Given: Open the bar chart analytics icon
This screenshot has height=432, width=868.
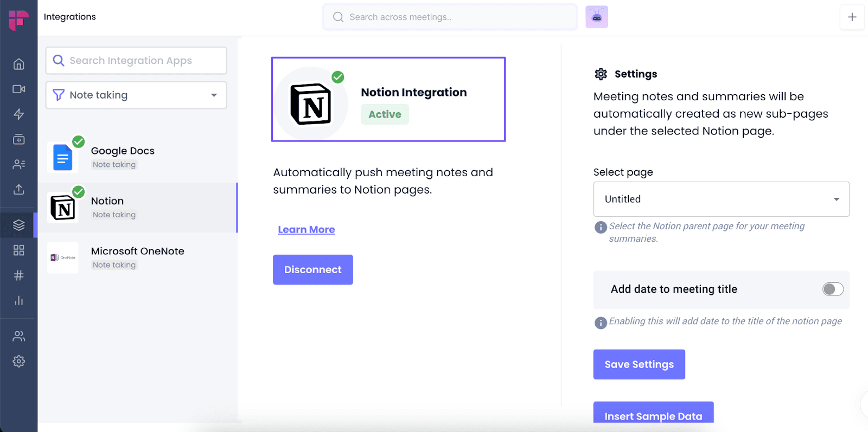Looking at the screenshot, I should click(x=19, y=300).
